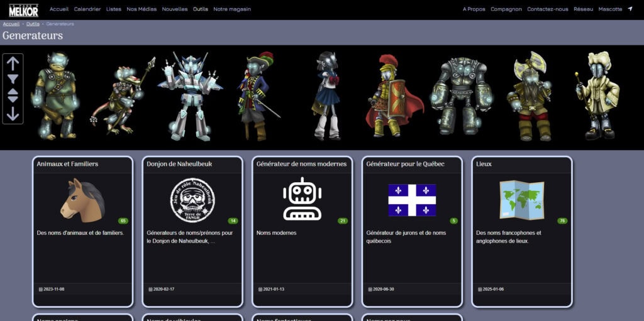Open the Outils menu in navbar

201,9
